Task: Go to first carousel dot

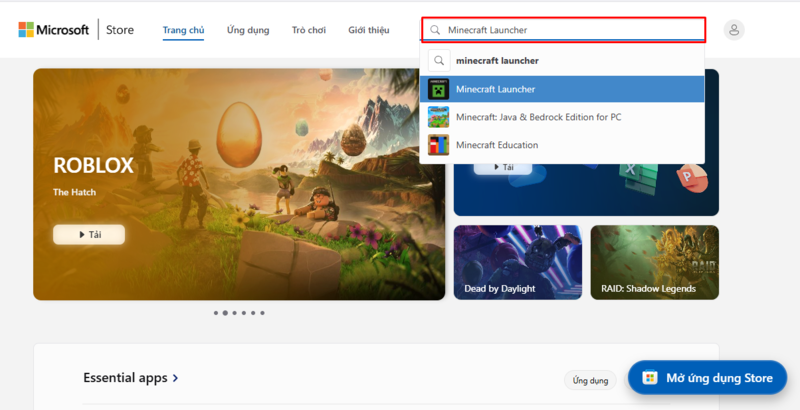Action: [216, 313]
